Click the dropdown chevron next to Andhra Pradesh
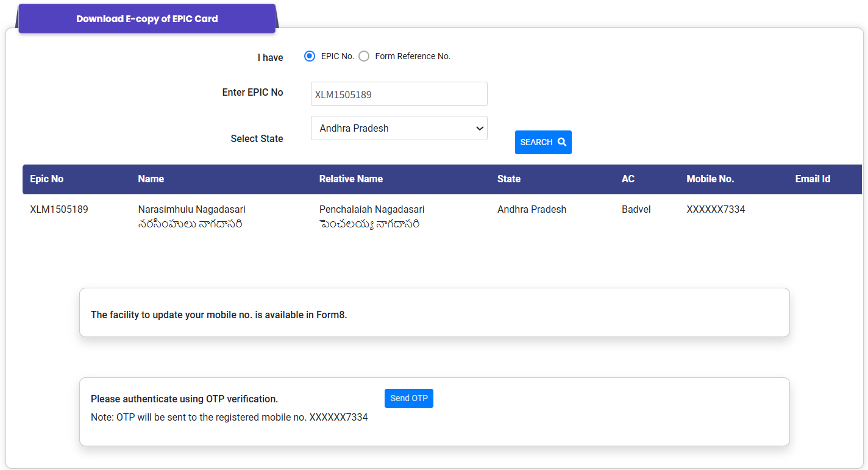Image resolution: width=868 pixels, height=470 pixels. 479,128
